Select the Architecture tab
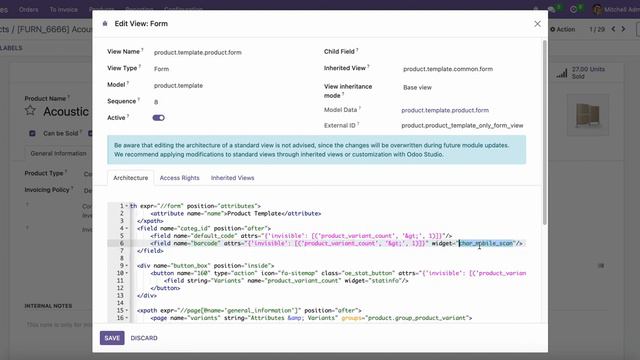This screenshot has height=360, width=640. coord(131,178)
